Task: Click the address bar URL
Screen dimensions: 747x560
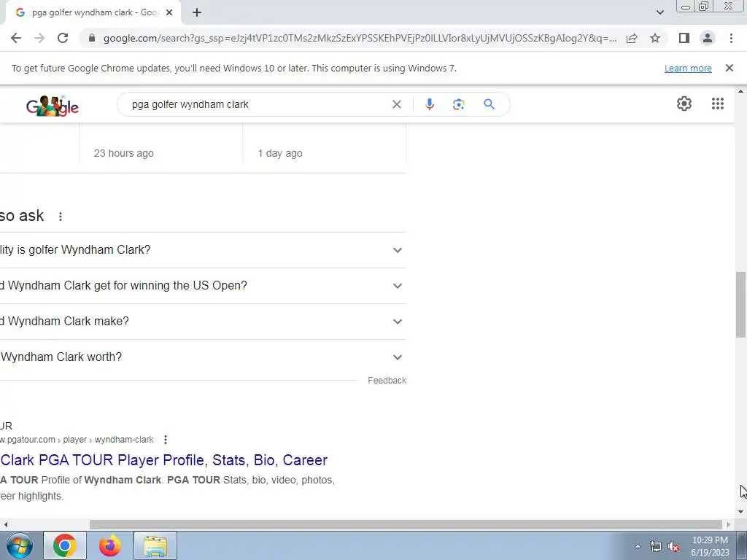Action: pos(360,38)
